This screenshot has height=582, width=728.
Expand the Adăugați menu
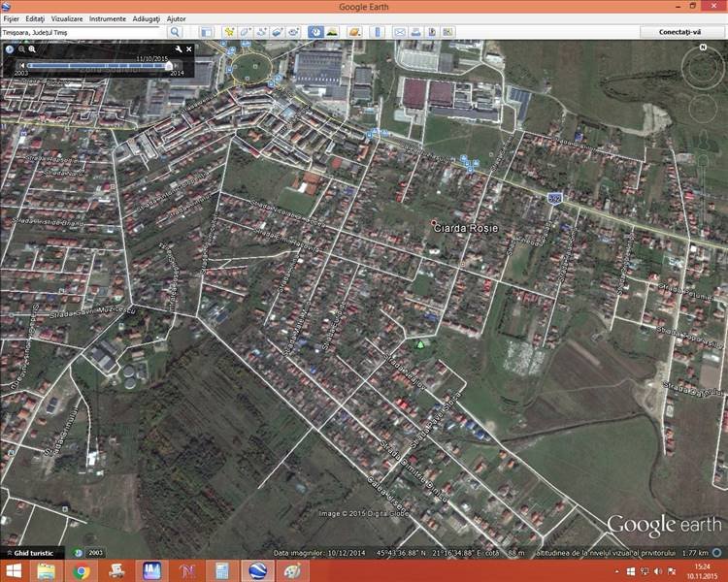[x=146, y=18]
